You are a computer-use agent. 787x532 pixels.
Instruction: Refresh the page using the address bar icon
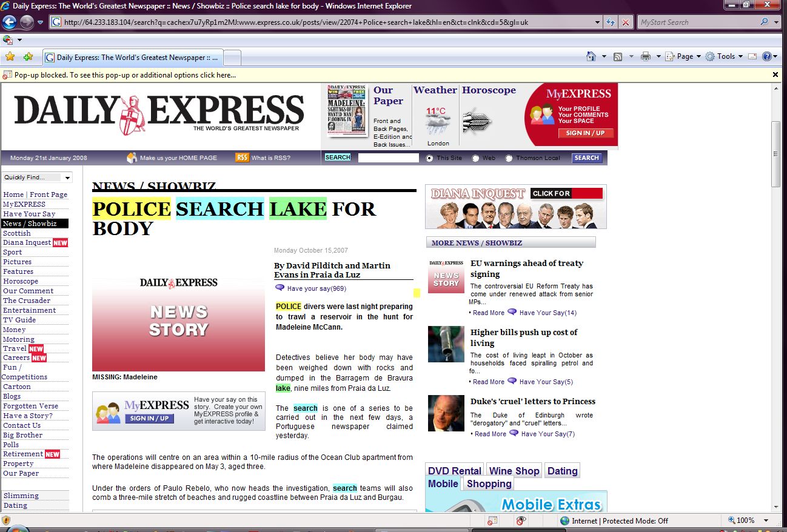coord(611,22)
